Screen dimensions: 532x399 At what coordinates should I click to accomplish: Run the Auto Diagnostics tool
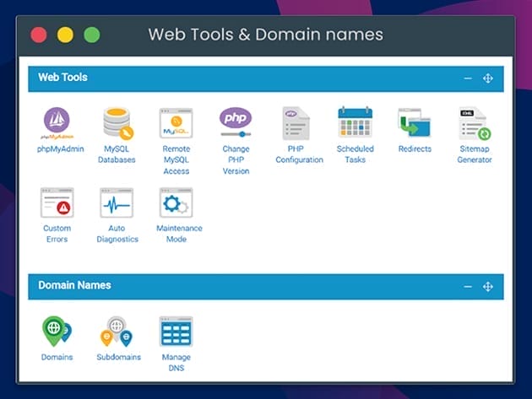[x=117, y=203]
